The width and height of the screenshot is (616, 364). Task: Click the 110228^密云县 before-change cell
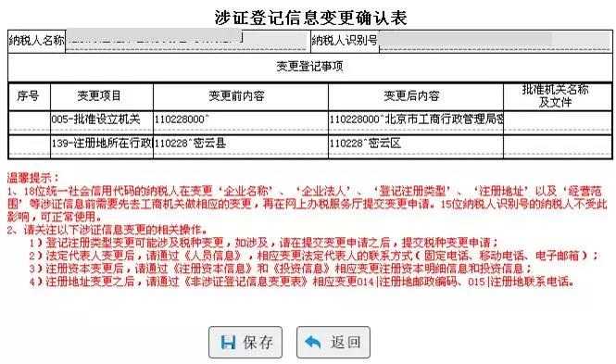pyautogui.click(x=241, y=146)
